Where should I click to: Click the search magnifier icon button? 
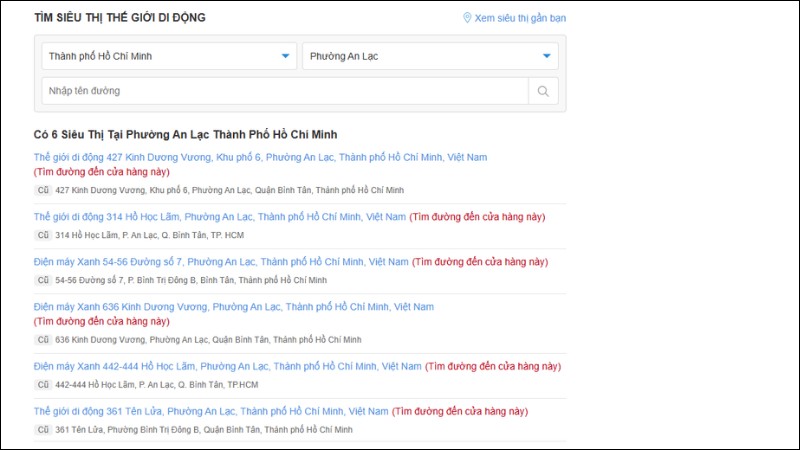[543, 91]
